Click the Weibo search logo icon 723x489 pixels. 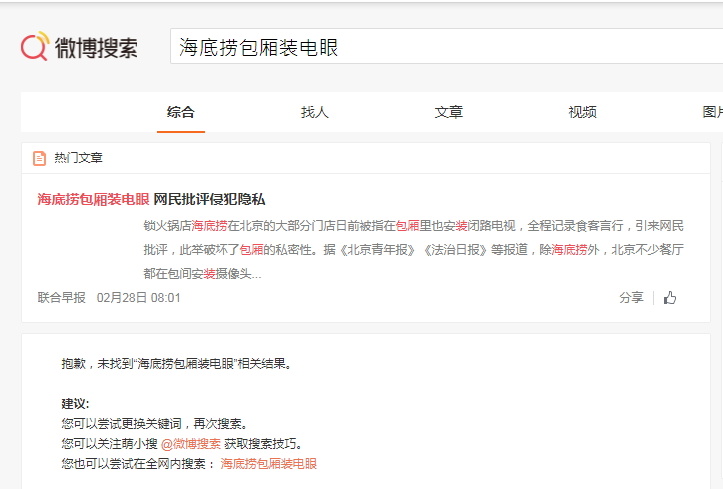click(35, 46)
